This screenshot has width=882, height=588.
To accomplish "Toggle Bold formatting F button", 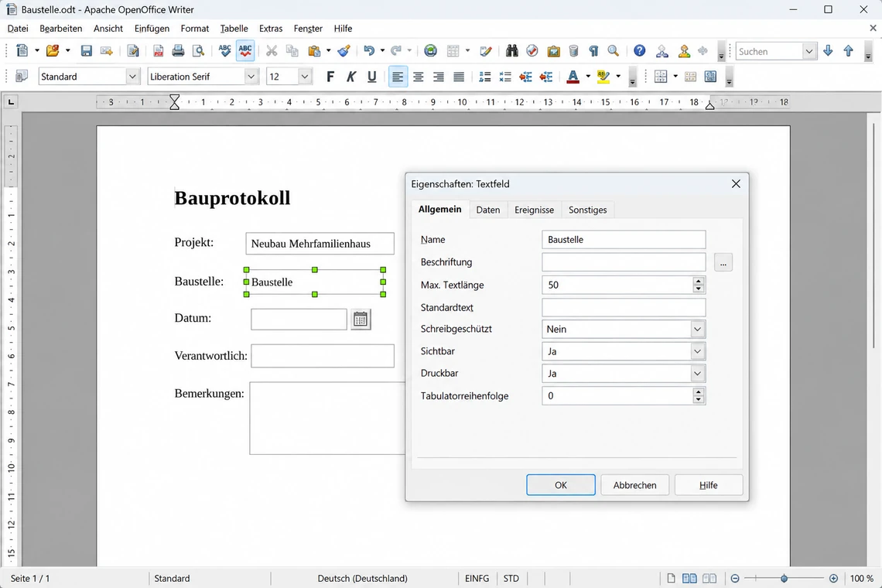I will 330,77.
